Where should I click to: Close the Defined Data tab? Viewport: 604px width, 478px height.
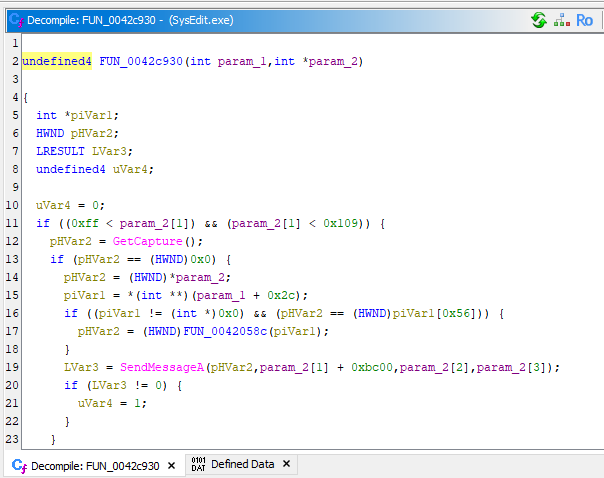286,464
